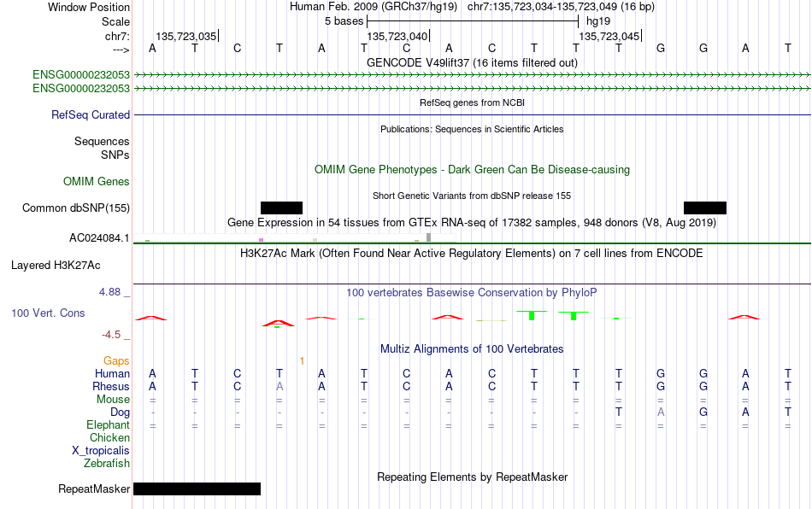Click the tall green PhyloP conservation bar
The height and width of the screenshot is (509, 812).
coord(532,315)
